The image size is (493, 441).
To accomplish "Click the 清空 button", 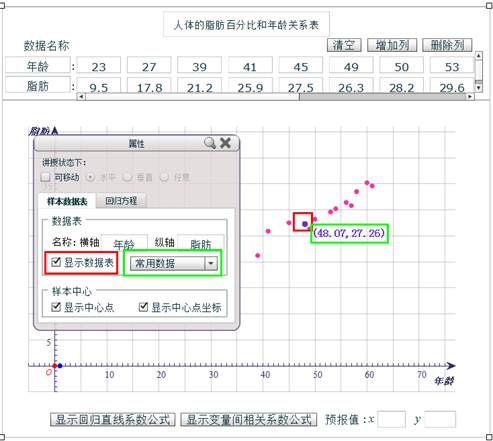I will tap(344, 45).
